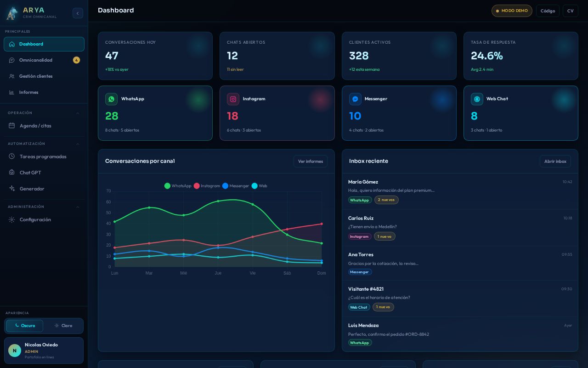This screenshot has height=368, width=588.
Task: Toggle Messenger series in chart legend
Action: coord(236,186)
